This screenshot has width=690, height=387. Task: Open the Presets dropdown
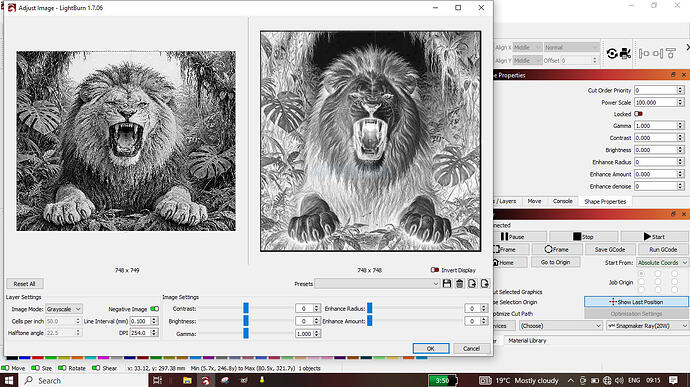(x=378, y=284)
